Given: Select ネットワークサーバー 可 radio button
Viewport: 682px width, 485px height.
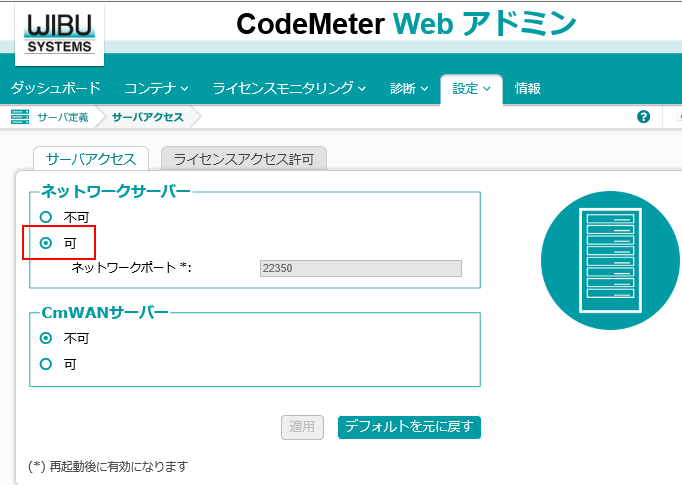Looking at the screenshot, I should 45,242.
